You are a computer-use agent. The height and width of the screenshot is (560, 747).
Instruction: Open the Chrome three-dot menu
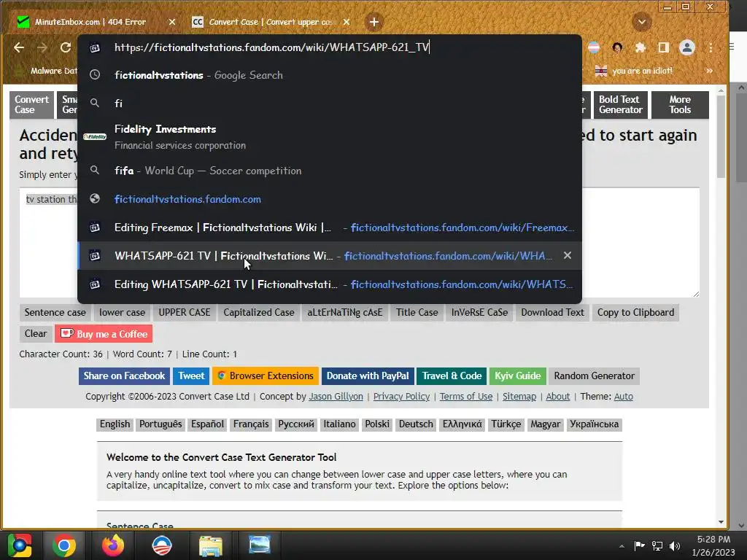click(711, 47)
